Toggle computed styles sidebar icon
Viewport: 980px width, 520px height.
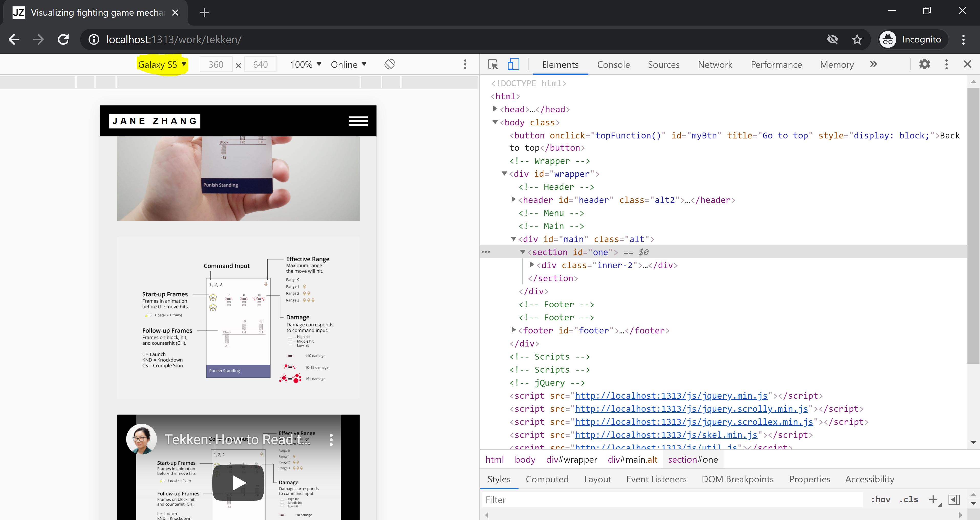(x=954, y=500)
